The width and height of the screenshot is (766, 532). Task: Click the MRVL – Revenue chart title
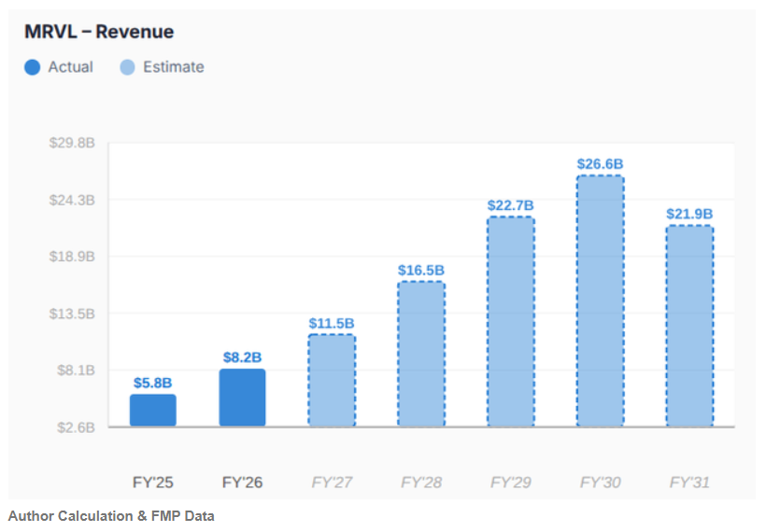[99, 32]
